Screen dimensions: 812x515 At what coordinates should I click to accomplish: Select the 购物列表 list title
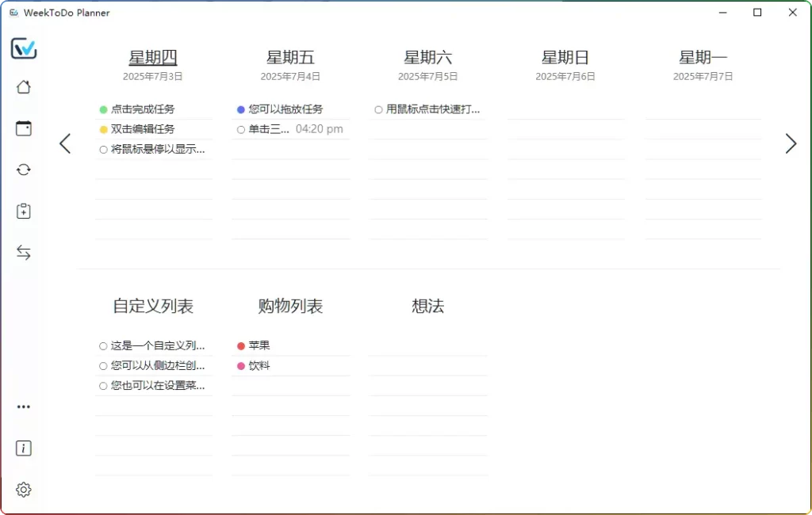pos(291,306)
